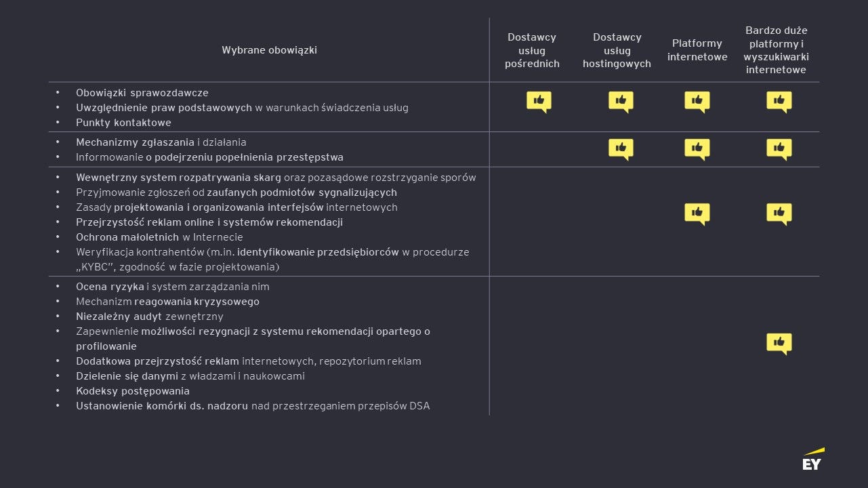The height and width of the screenshot is (488, 868).
Task: Select the Platformy internetowe column header
Action: [697, 51]
